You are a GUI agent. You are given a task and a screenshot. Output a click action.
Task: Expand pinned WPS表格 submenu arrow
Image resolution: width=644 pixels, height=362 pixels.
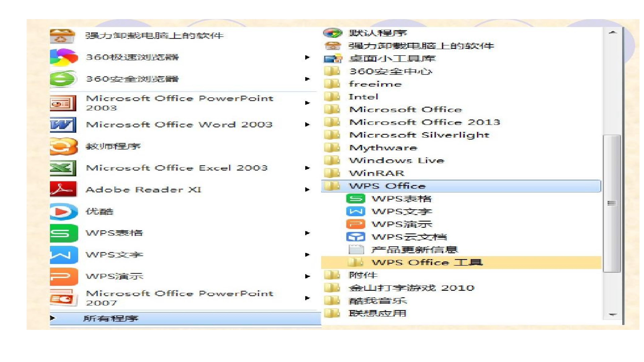(x=308, y=233)
